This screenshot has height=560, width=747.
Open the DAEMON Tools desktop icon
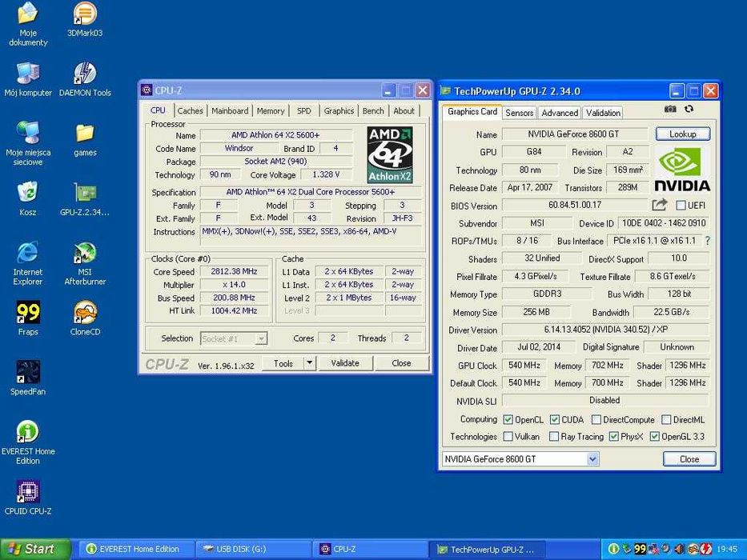coord(85,74)
